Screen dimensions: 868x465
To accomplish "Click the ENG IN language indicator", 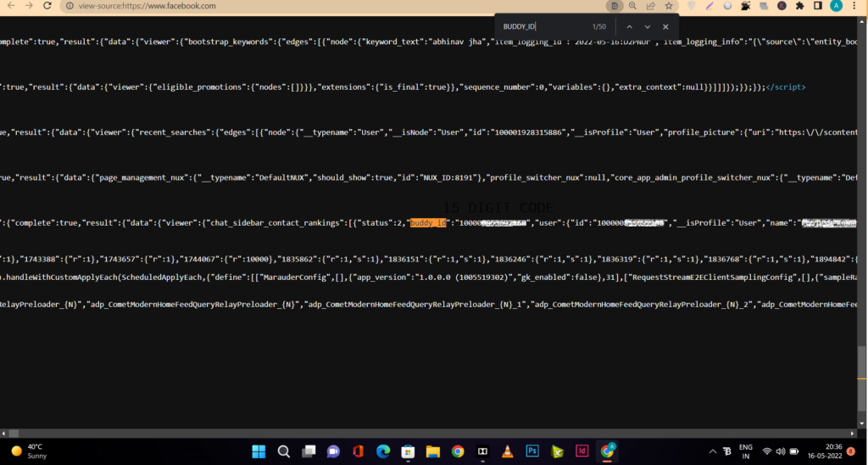I will (x=746, y=451).
